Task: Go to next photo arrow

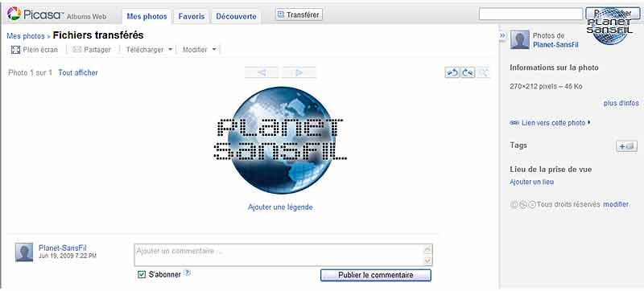Action: (299, 72)
